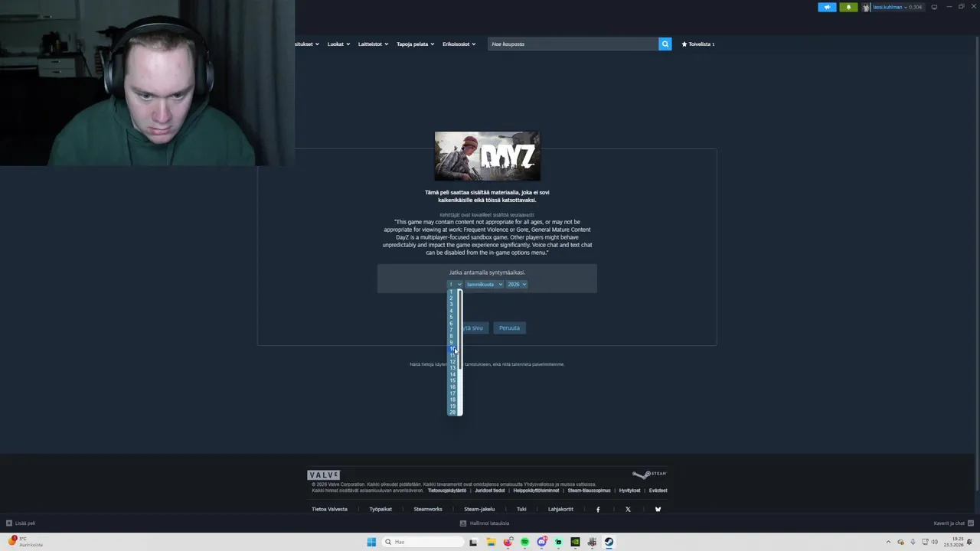This screenshot has height=551, width=980.
Task: Click the taskbar clock showing 19.25
Action: click(x=954, y=542)
